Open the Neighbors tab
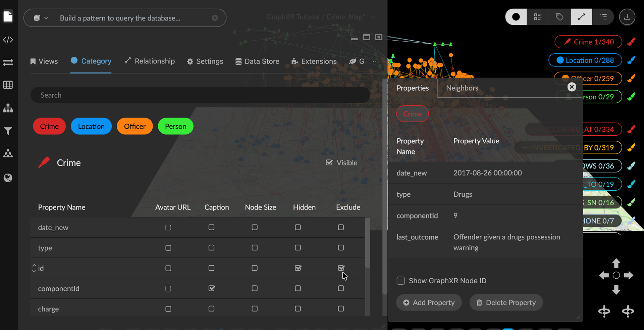Image resolution: width=644 pixels, height=330 pixels. pyautogui.click(x=462, y=88)
